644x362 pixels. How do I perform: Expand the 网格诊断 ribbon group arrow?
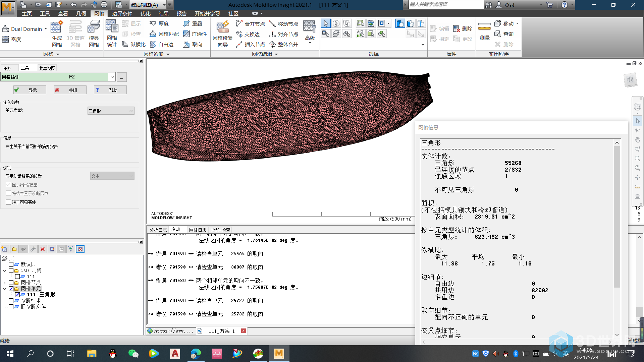pyautogui.click(x=168, y=54)
